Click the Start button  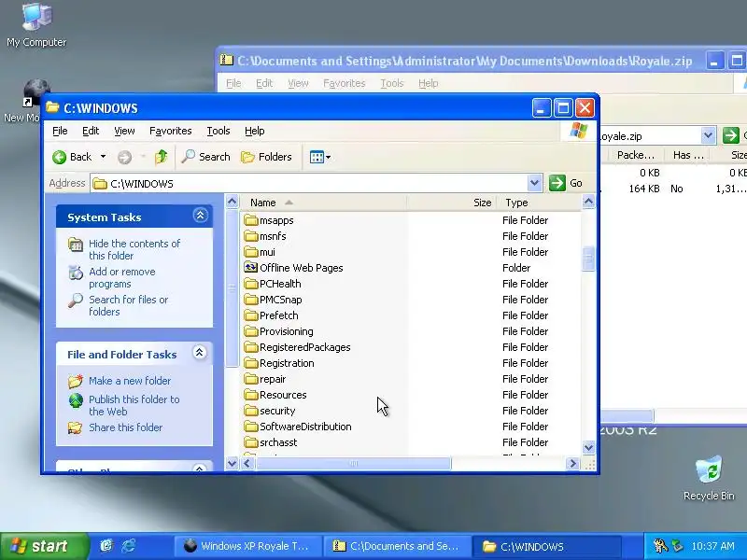point(44,546)
